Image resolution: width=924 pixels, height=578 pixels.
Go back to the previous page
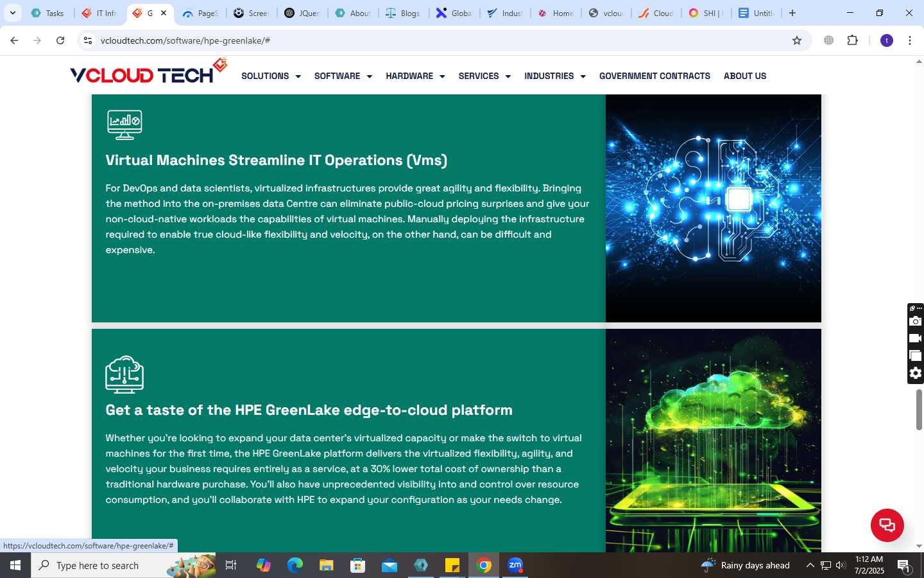tap(14, 40)
